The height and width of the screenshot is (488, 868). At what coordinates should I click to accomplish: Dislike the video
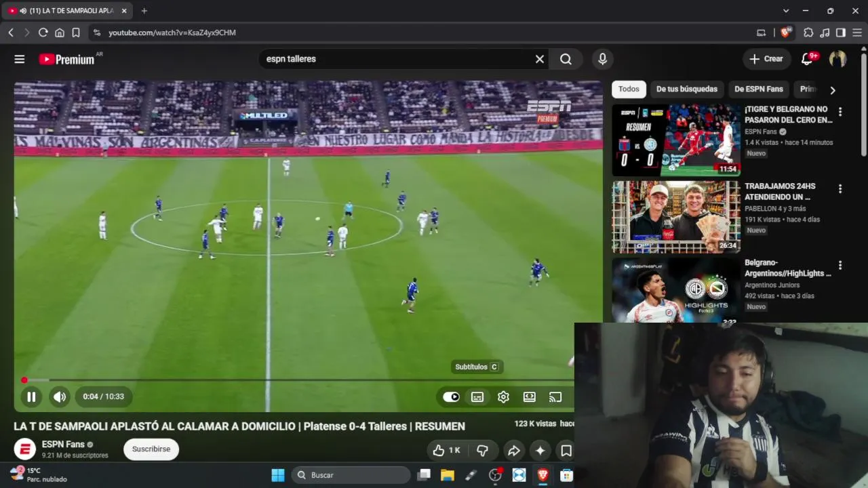[482, 451]
